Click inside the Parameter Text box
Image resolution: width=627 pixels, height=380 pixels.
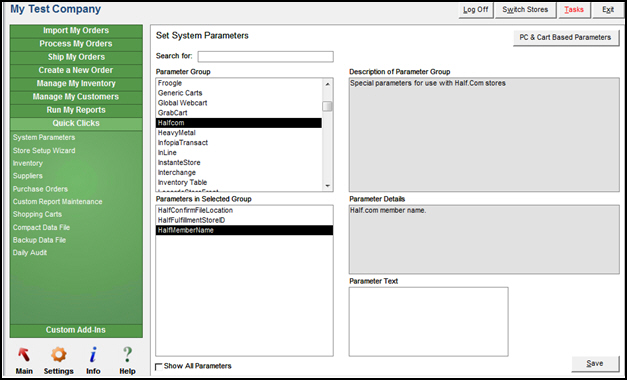tap(428, 322)
